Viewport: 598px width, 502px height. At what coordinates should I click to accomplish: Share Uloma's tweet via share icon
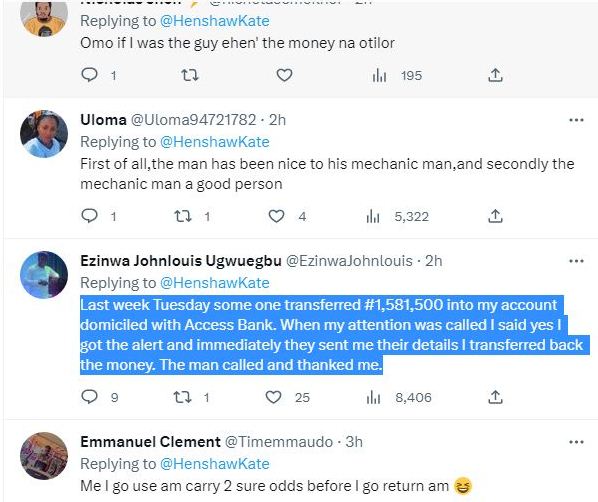(x=495, y=216)
